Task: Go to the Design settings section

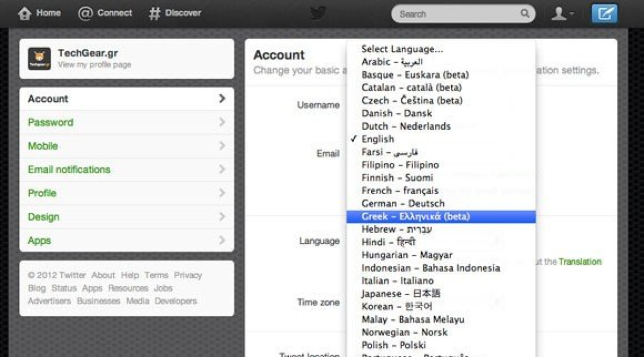Action: 43,217
